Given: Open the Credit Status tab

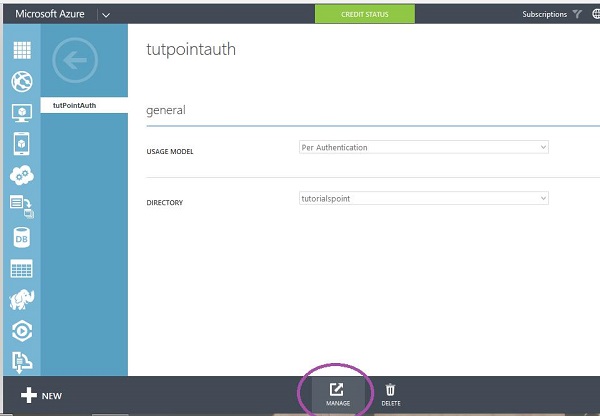Looking at the screenshot, I should [365, 15].
